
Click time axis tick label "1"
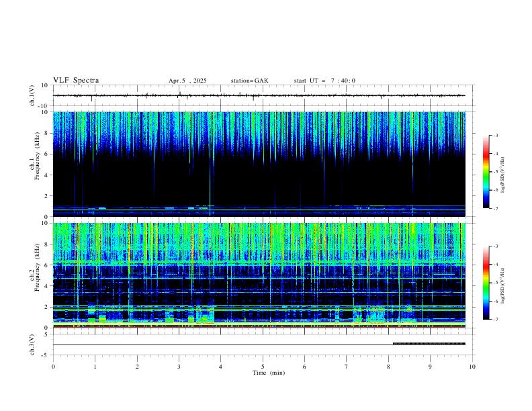click(95, 367)
